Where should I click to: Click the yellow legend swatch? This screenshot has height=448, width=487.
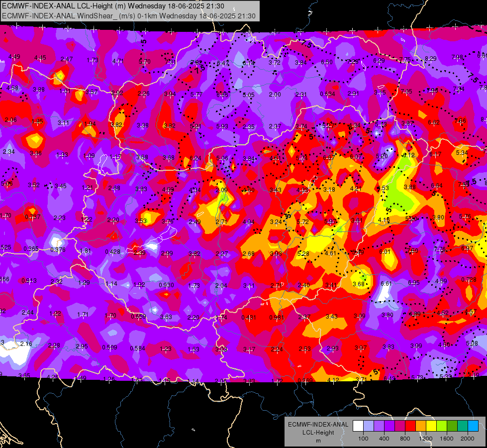pyautogui.click(x=431, y=426)
